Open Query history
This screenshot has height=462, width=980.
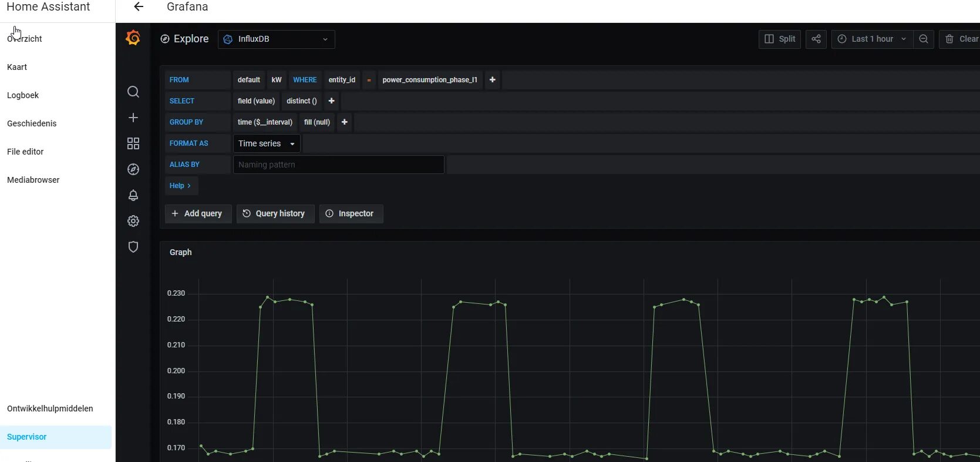tap(275, 213)
